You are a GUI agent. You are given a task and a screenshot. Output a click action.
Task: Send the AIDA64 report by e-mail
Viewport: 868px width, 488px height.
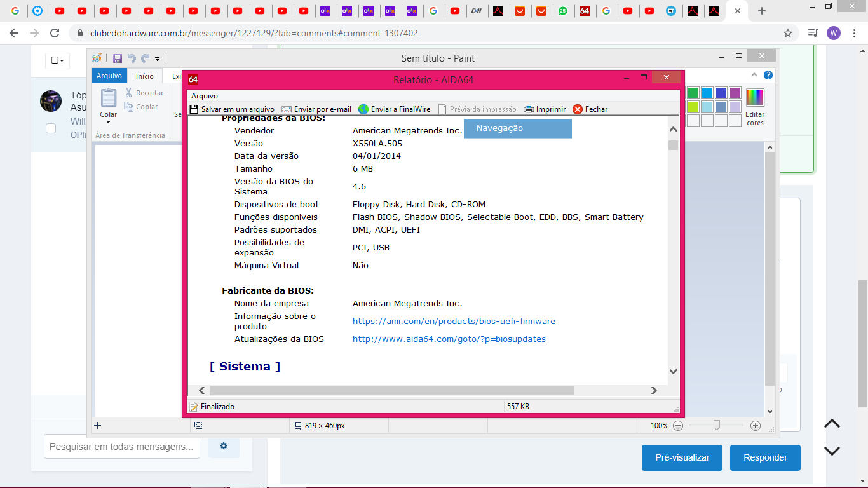pyautogui.click(x=316, y=109)
